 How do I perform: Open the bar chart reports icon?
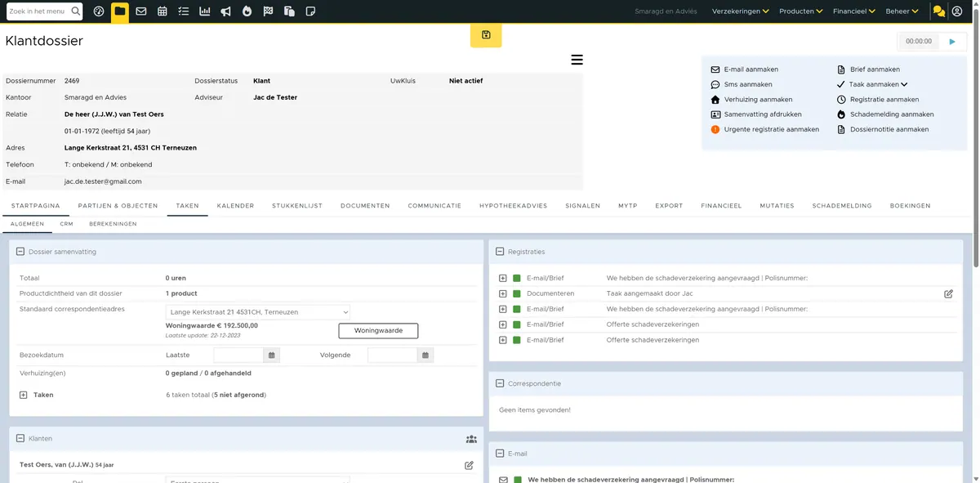click(205, 11)
